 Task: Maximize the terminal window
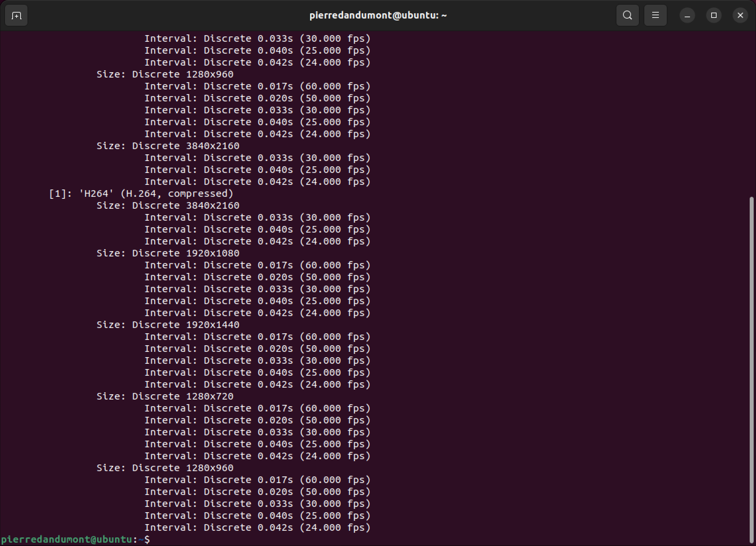(x=713, y=15)
